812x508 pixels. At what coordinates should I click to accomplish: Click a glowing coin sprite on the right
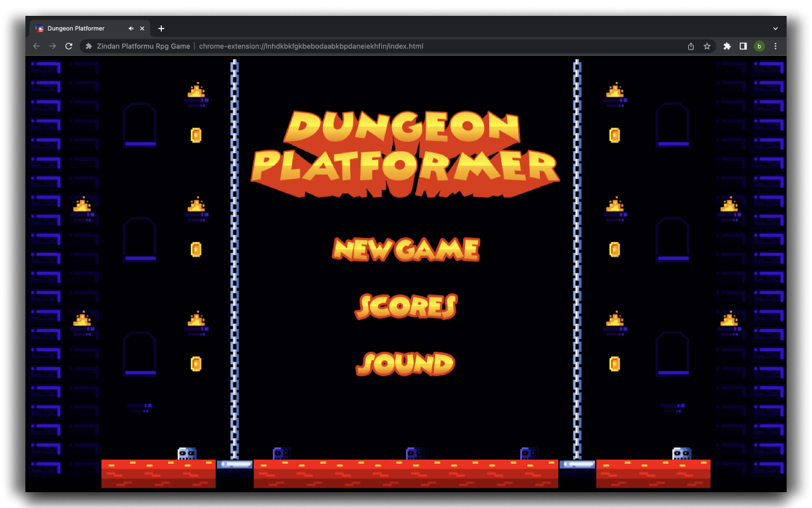(615, 135)
